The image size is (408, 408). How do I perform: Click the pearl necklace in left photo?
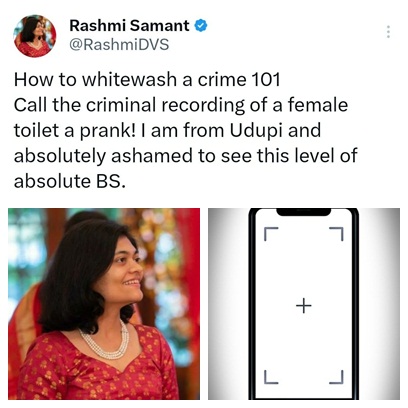pos(104,341)
